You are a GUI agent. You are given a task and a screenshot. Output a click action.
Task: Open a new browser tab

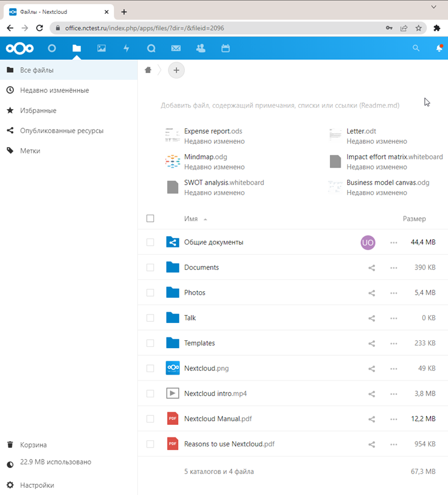point(124,12)
